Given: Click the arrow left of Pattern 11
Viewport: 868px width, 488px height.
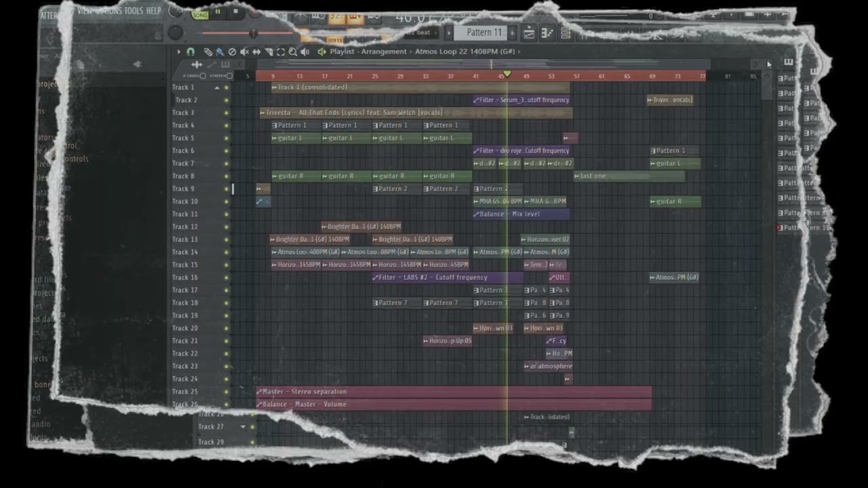Looking at the screenshot, I should point(449,33).
